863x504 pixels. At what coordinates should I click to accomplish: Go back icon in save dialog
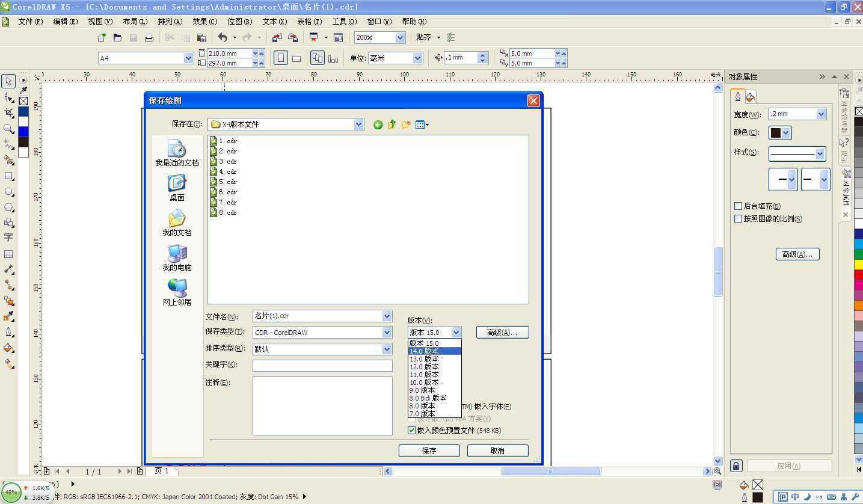(x=378, y=124)
